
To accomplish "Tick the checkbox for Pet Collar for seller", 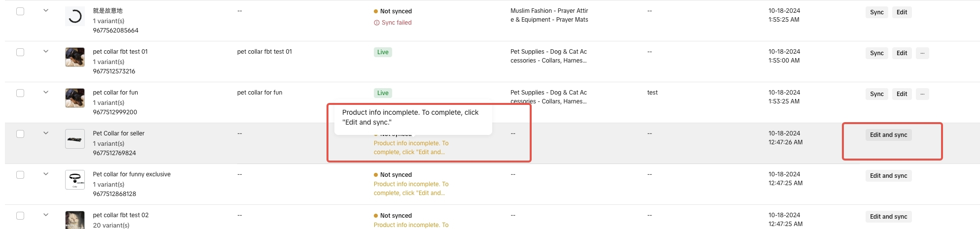I will [20, 134].
